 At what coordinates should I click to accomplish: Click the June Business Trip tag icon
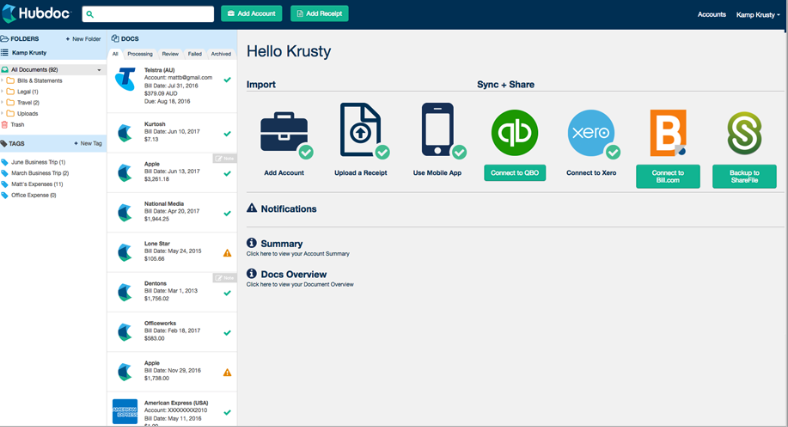5,162
